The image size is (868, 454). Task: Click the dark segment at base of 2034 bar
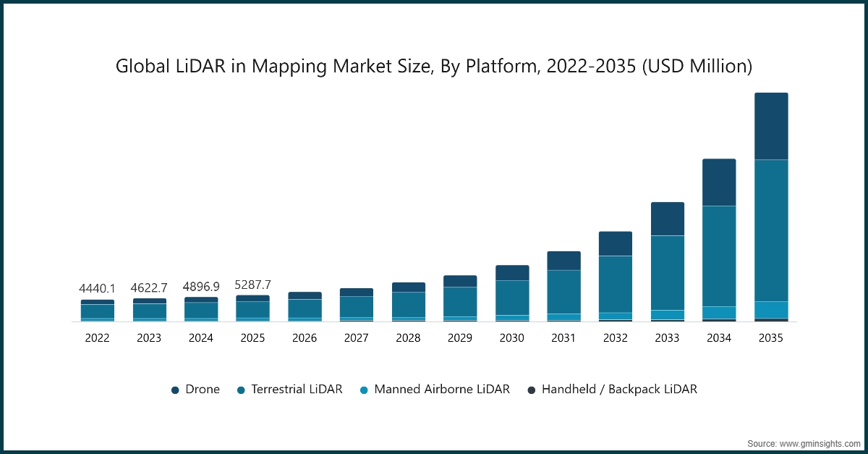click(718, 319)
